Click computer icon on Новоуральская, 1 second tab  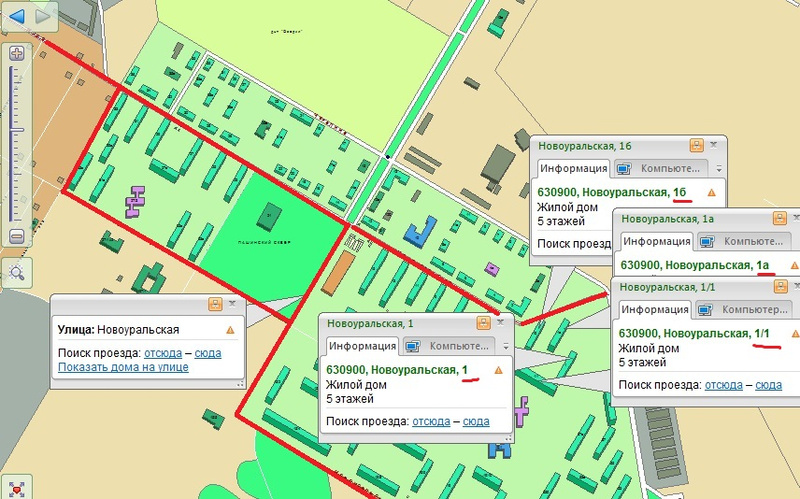click(x=413, y=346)
